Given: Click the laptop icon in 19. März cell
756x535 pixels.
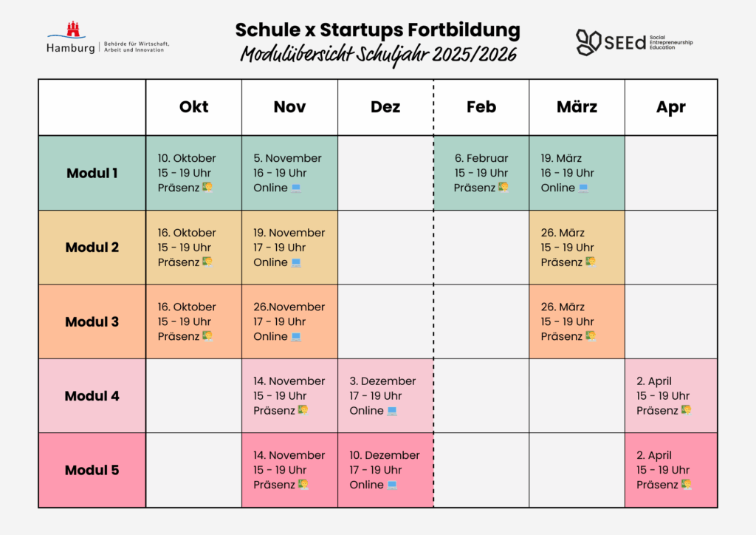Looking at the screenshot, I should point(583,188).
